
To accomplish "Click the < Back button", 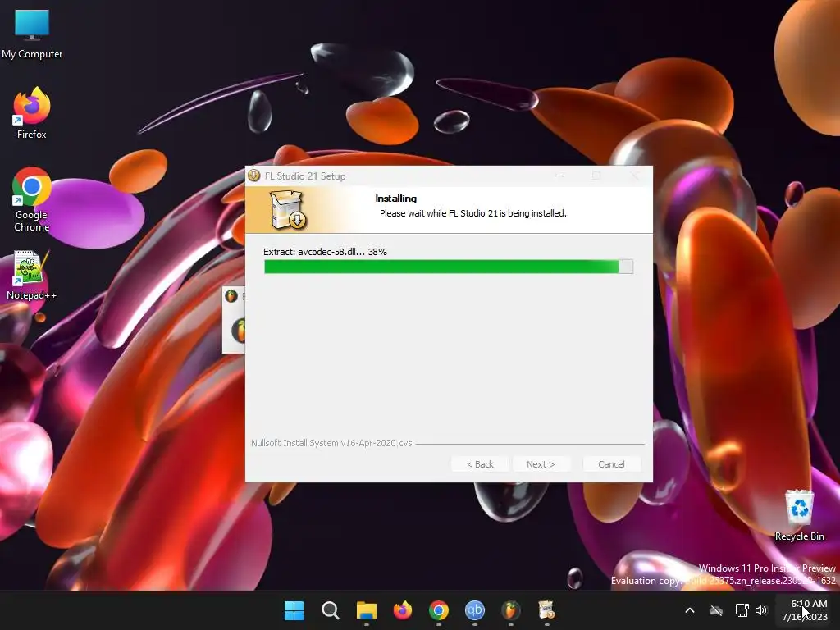I will (x=480, y=464).
